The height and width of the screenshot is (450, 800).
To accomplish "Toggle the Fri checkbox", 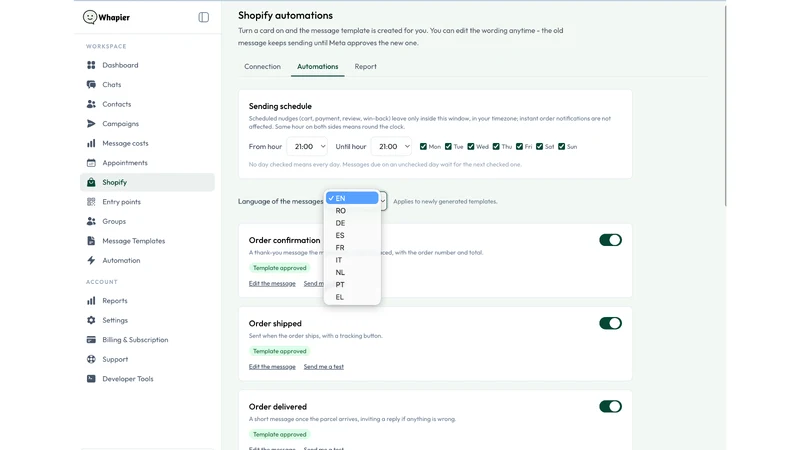I will click(519, 146).
